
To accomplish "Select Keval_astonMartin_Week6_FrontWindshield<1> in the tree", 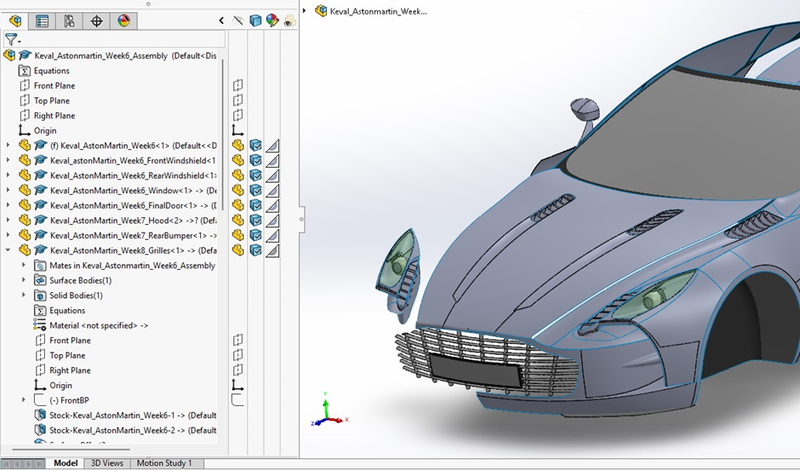I will click(x=133, y=160).
